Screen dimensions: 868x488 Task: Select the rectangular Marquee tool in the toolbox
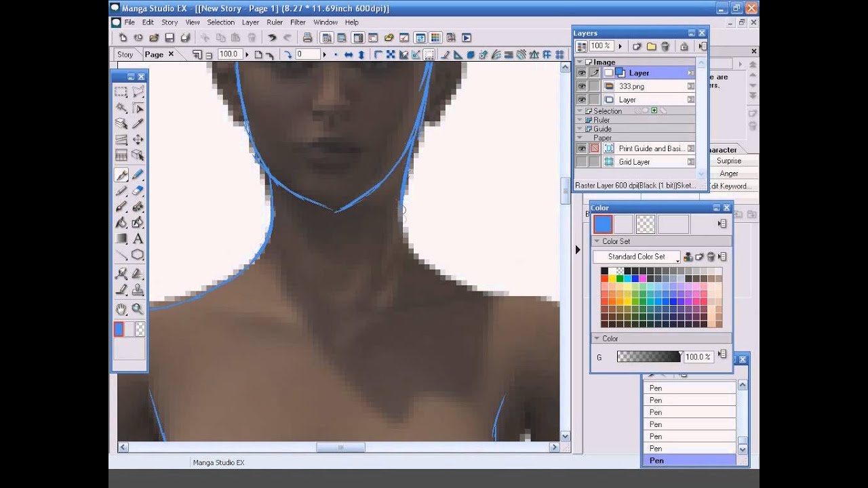tap(121, 91)
